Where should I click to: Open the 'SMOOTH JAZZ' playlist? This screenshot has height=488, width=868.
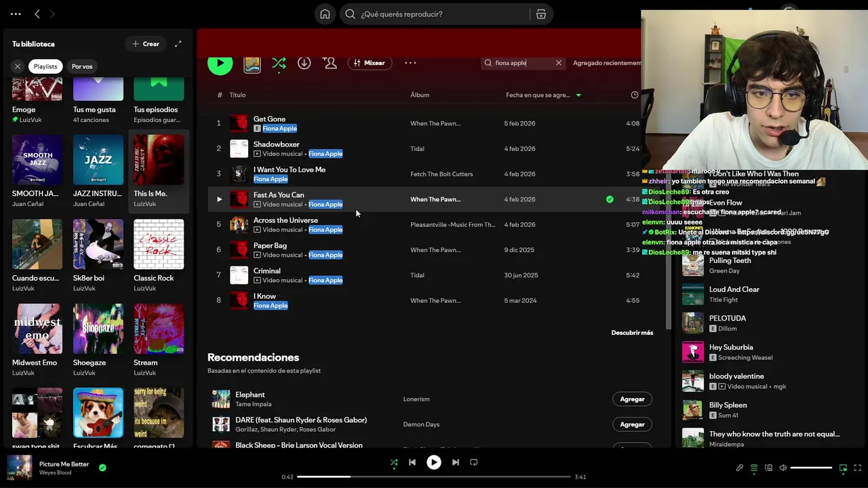(37, 171)
